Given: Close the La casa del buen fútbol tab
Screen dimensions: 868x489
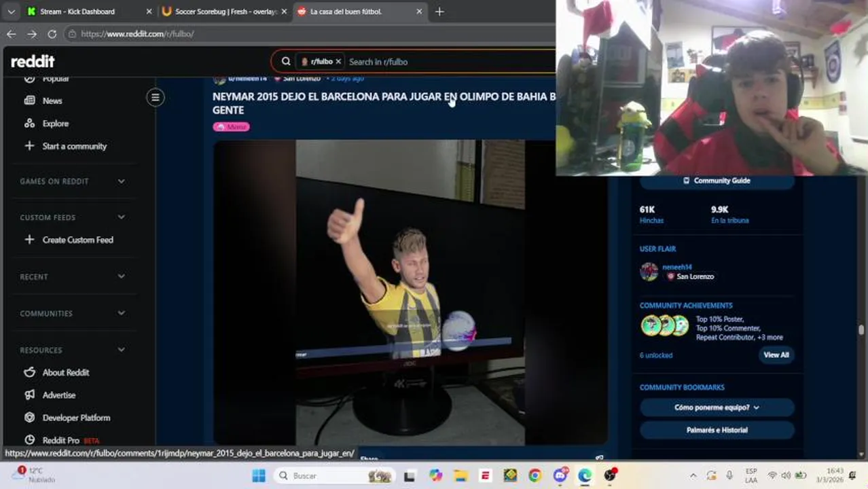Looking at the screenshot, I should coord(419,12).
